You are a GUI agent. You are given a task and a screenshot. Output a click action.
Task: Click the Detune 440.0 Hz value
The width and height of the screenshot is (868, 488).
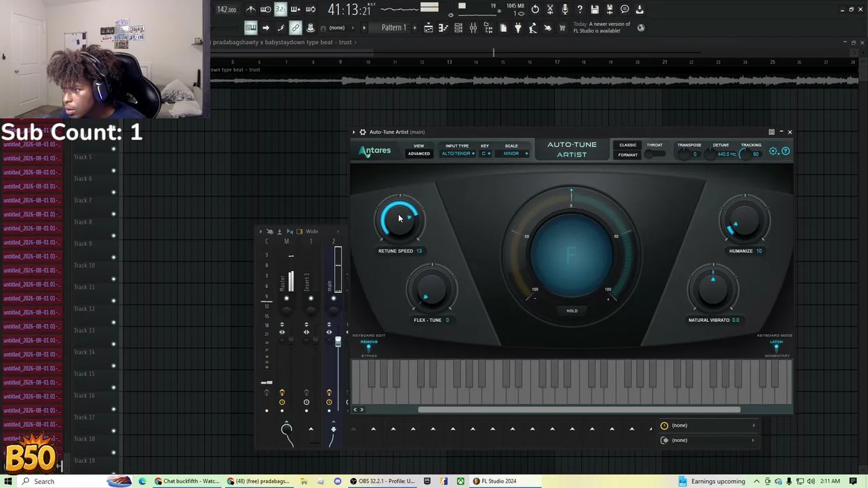coord(726,155)
